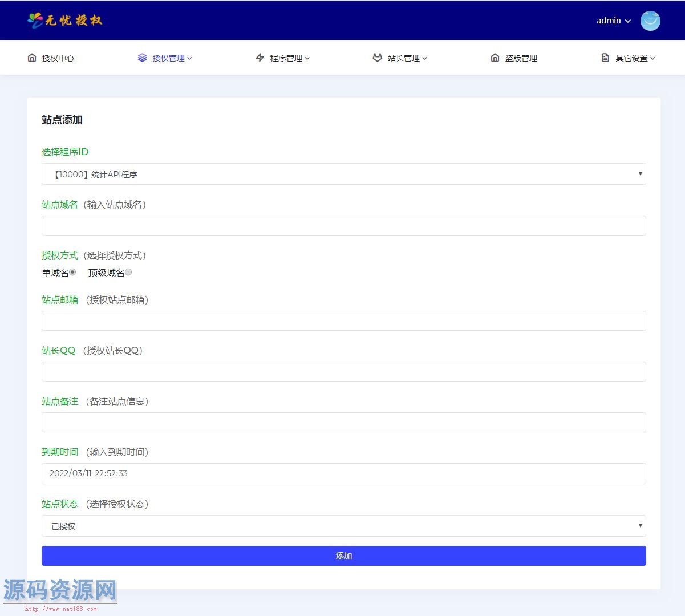Focus the 站点邮箱 input field
This screenshot has width=685, height=616.
point(343,321)
